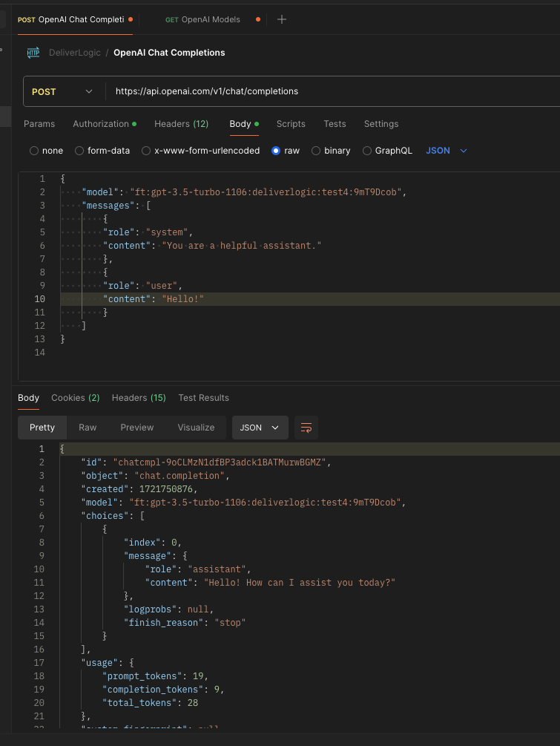
Task: Toggle the wrap lines icon in response
Action: [305, 428]
